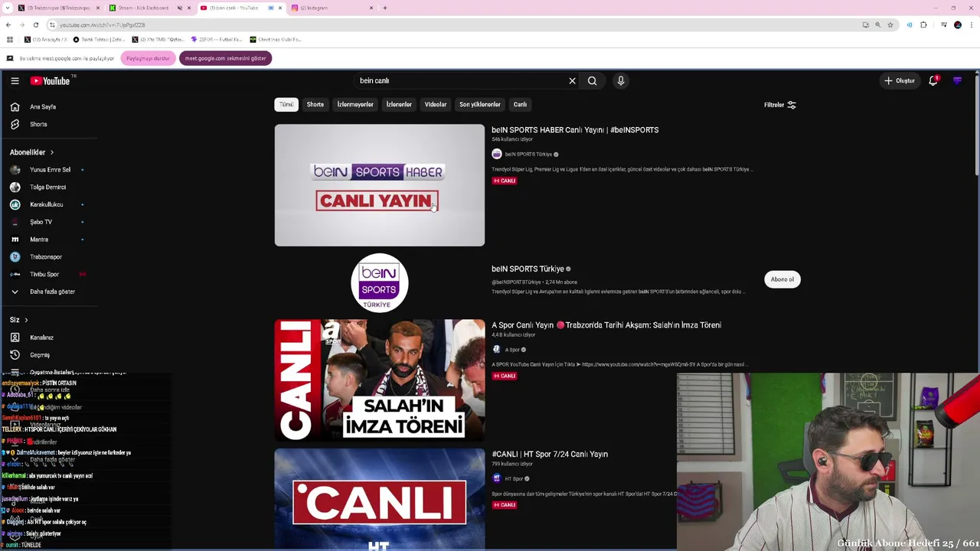Go to the YouTube logo home
980x551 pixels.
pos(51,80)
